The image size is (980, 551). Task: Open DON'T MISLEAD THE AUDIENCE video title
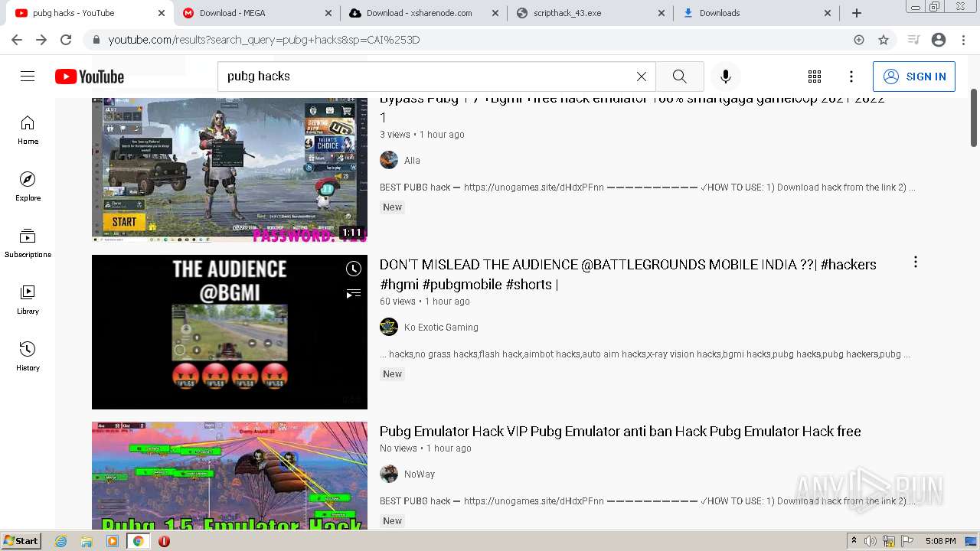pyautogui.click(x=628, y=274)
